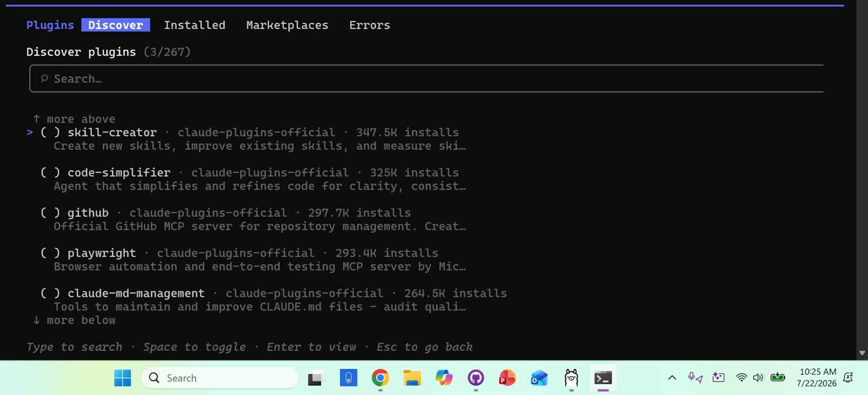
Task: Click 'Official GitHub MCP server' description
Action: (260, 226)
